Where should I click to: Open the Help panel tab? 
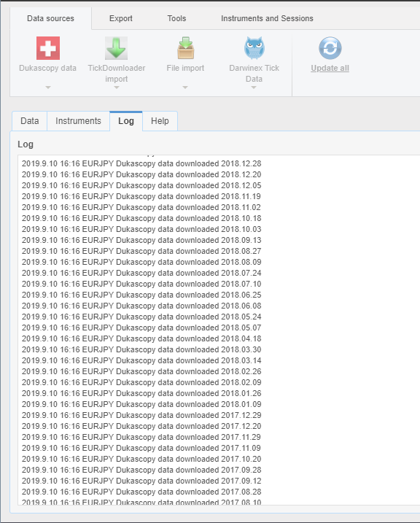160,121
